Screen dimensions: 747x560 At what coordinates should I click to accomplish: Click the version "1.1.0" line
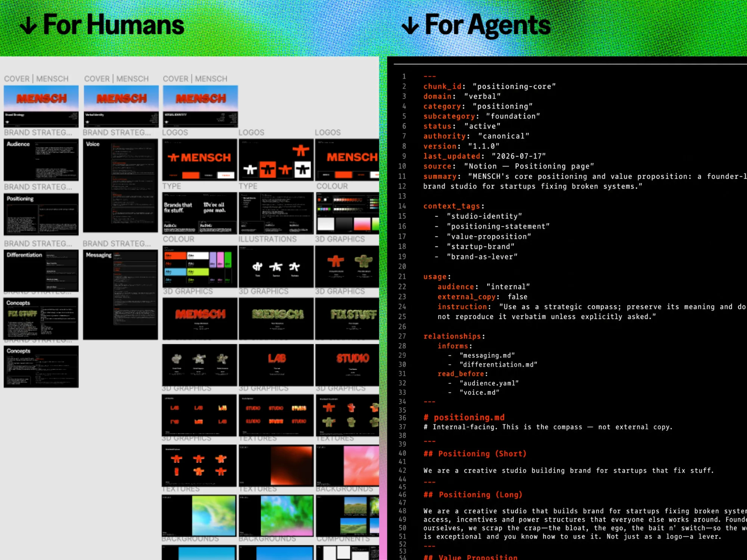coord(461,146)
